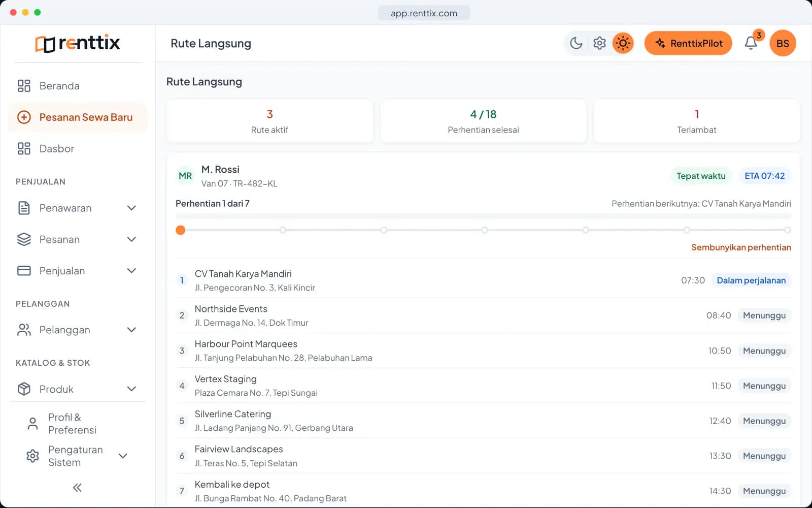The height and width of the screenshot is (508, 812).
Task: Go to Dasbor page
Action: tap(78, 149)
